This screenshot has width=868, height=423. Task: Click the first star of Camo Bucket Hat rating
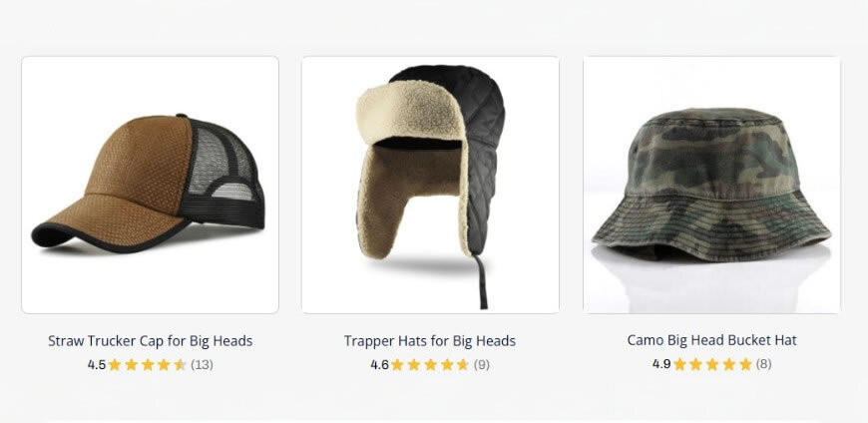679,364
